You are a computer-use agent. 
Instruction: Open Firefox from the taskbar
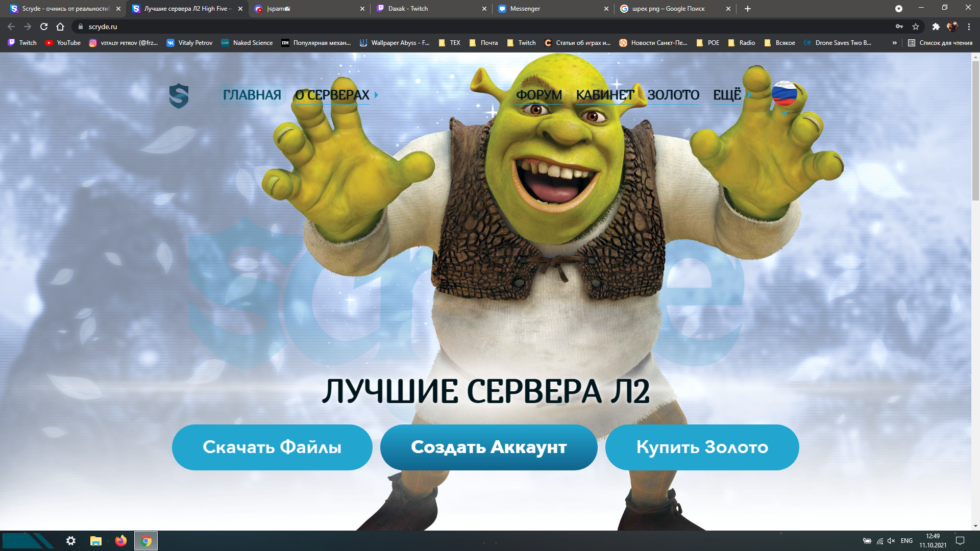pyautogui.click(x=120, y=541)
